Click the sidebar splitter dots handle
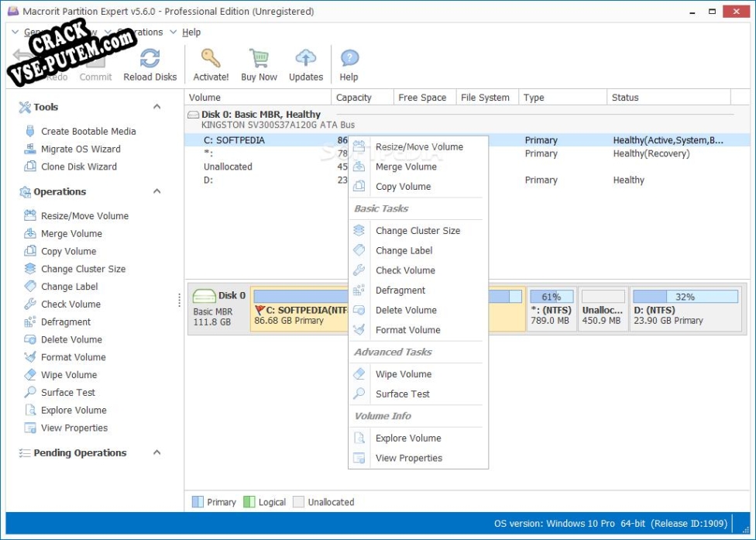 180,301
